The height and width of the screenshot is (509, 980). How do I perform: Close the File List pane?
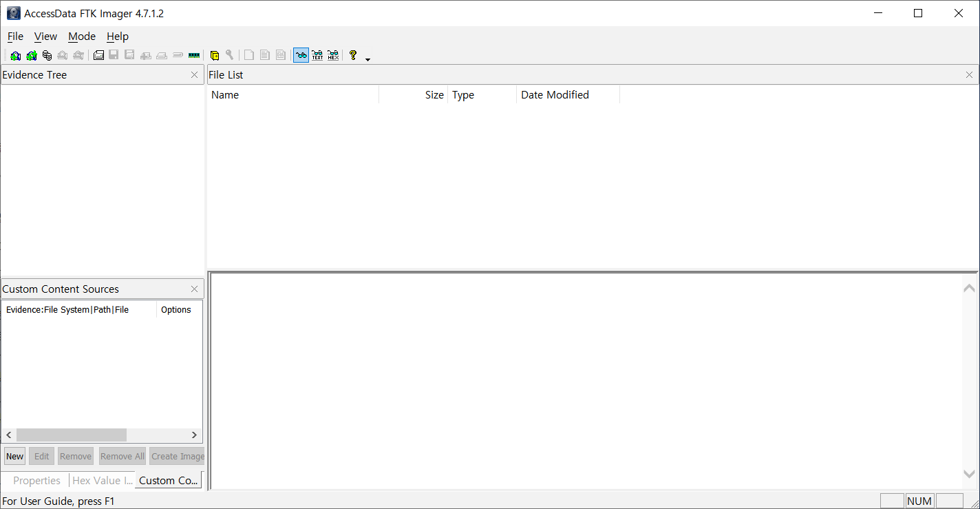[970, 75]
